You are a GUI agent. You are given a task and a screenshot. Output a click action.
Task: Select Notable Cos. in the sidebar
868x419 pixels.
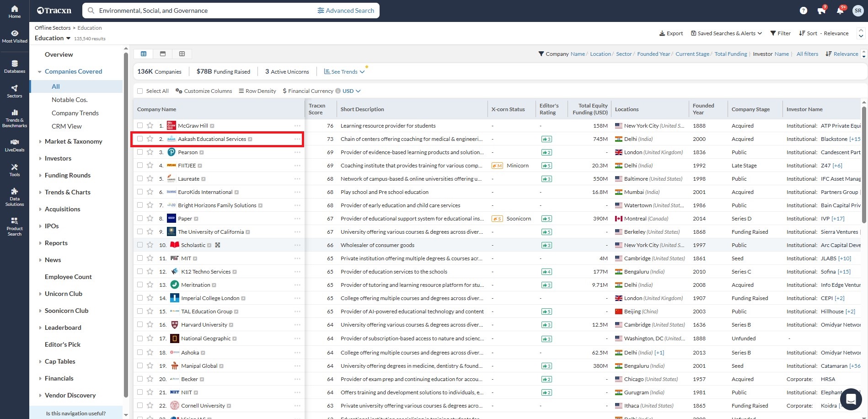(x=70, y=100)
